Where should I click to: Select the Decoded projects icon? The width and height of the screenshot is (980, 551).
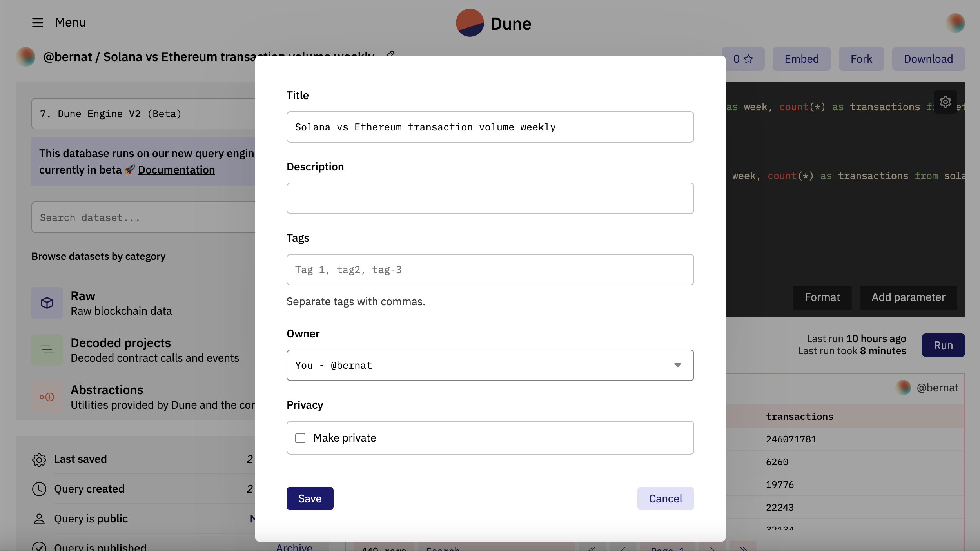(x=47, y=350)
